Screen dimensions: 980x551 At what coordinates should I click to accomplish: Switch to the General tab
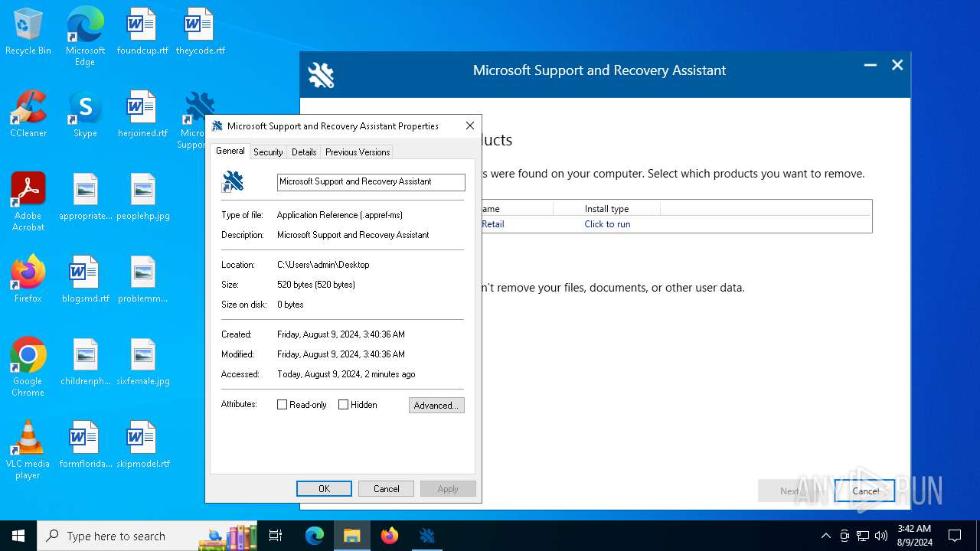click(230, 151)
